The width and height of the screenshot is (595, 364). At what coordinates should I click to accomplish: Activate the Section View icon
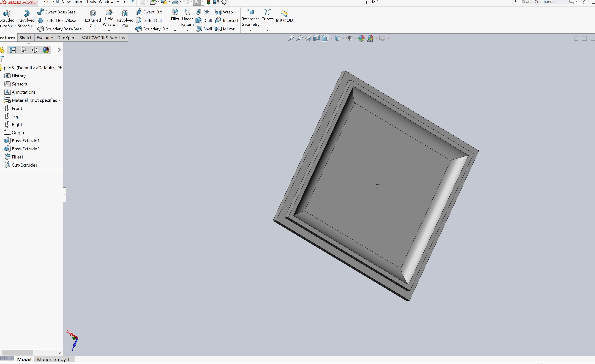point(317,38)
